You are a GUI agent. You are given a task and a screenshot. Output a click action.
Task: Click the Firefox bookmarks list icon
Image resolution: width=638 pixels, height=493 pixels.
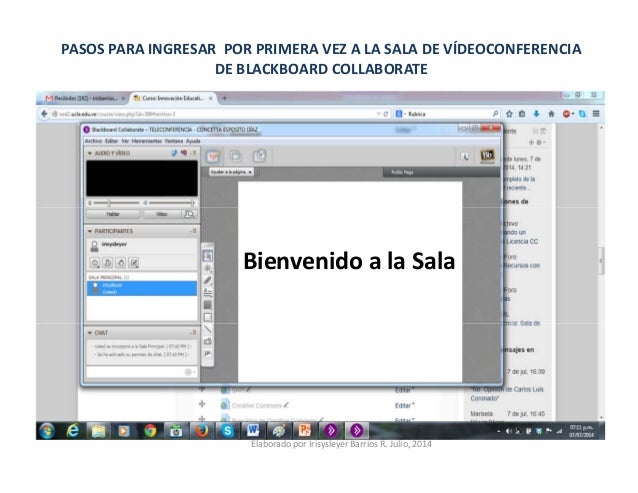point(522,114)
